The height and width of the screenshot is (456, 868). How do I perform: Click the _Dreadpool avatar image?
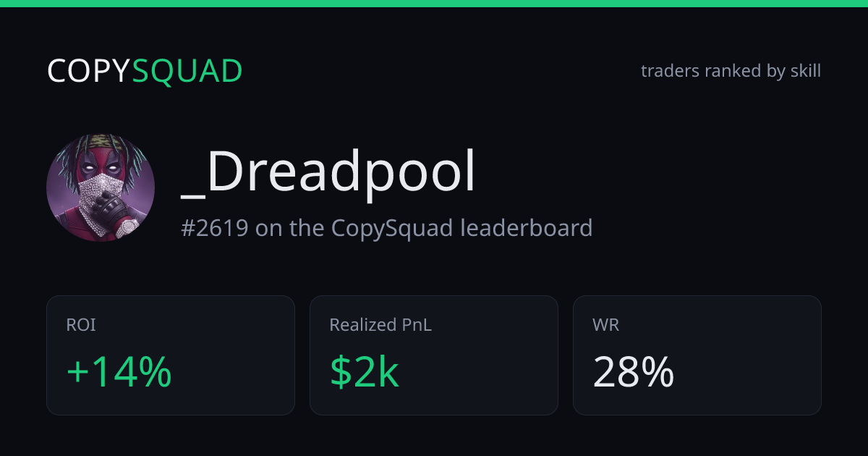(x=101, y=188)
